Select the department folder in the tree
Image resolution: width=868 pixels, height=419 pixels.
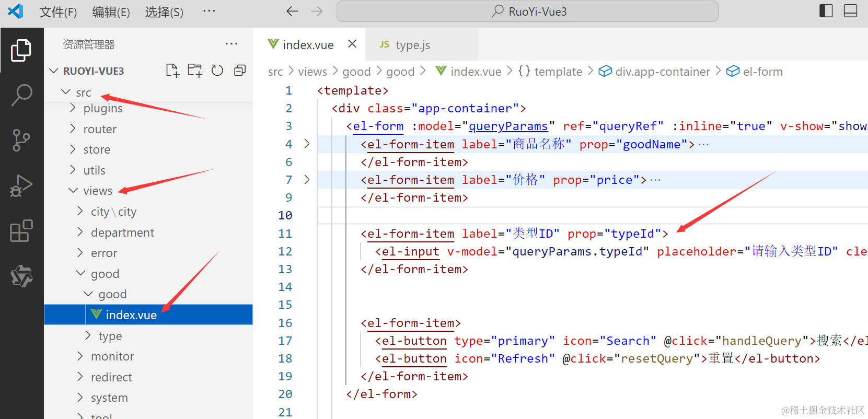[x=122, y=232]
